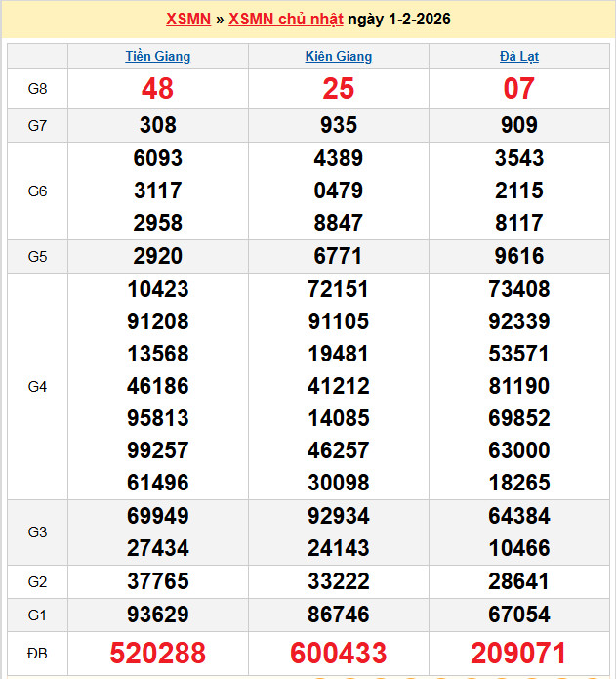Viewport: 616px width, 679px height.
Task: Select Đà Lạt G7 number 909
Action: click(x=518, y=125)
